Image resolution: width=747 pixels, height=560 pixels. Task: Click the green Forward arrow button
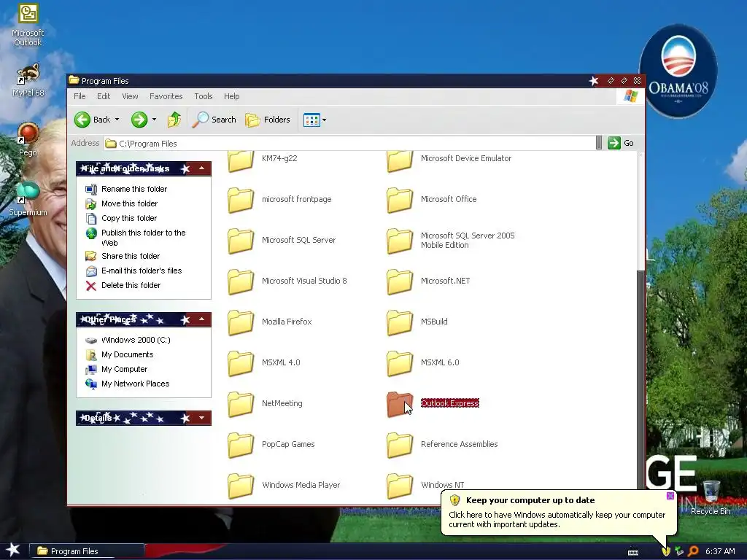139,120
